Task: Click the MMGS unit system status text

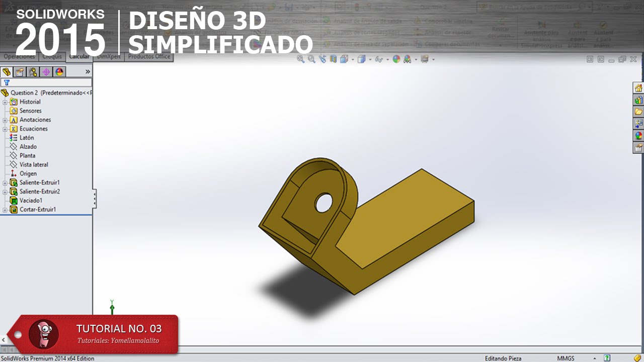Action: [566, 358]
